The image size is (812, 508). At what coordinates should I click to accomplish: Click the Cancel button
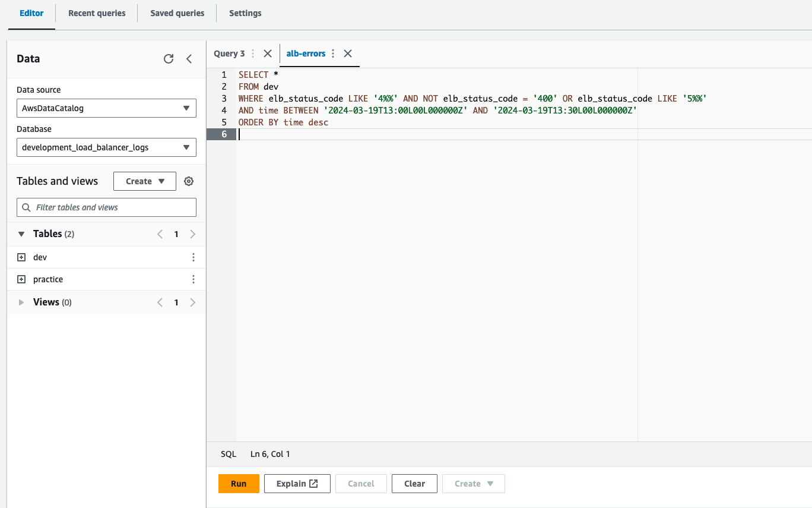click(361, 484)
